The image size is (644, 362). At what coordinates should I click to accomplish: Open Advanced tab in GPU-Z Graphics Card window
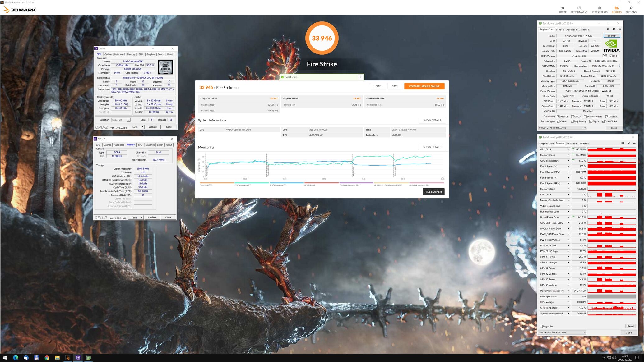[571, 30]
